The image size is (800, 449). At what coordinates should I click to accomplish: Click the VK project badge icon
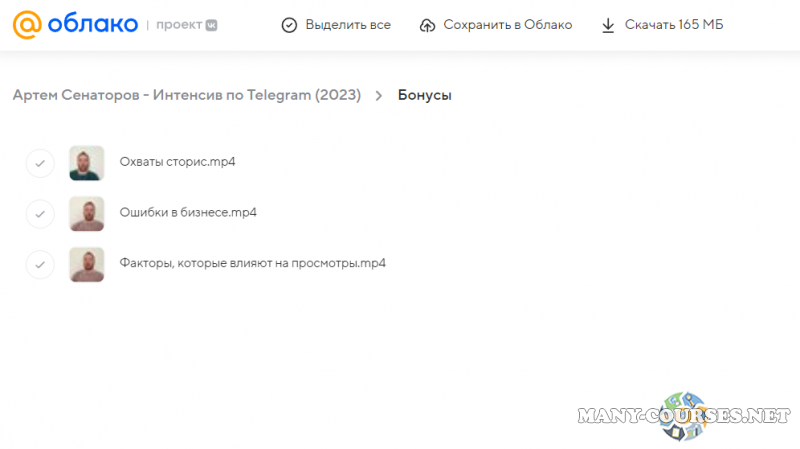pyautogui.click(x=211, y=25)
